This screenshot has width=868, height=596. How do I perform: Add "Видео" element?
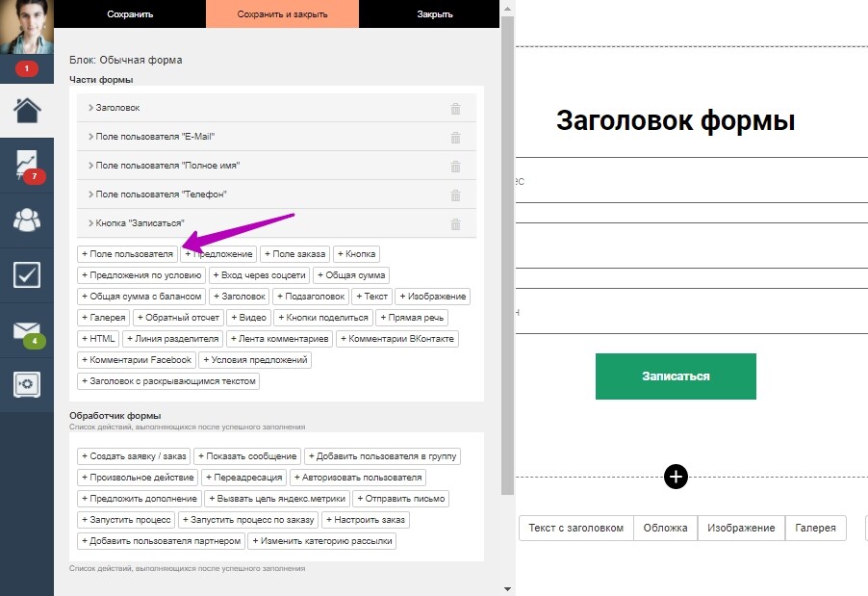coord(248,318)
